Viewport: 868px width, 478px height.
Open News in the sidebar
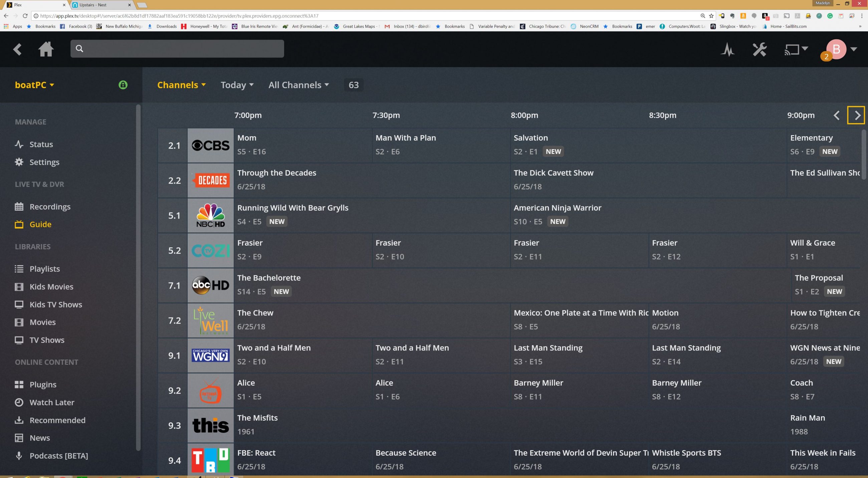tap(39, 438)
